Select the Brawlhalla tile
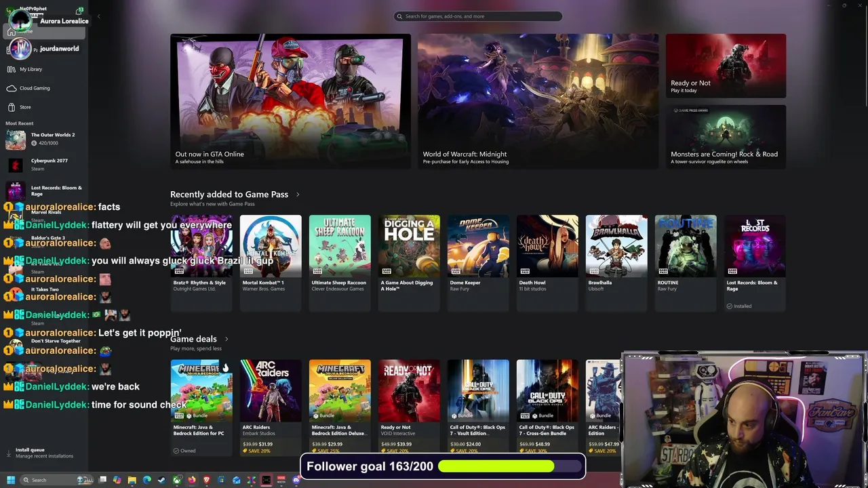The height and width of the screenshot is (488, 868). [x=616, y=262]
